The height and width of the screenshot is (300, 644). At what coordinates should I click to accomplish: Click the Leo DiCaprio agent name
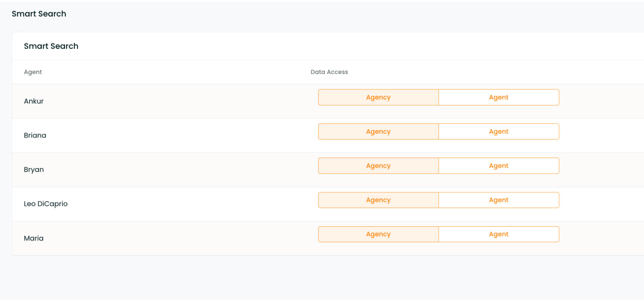[x=46, y=204]
